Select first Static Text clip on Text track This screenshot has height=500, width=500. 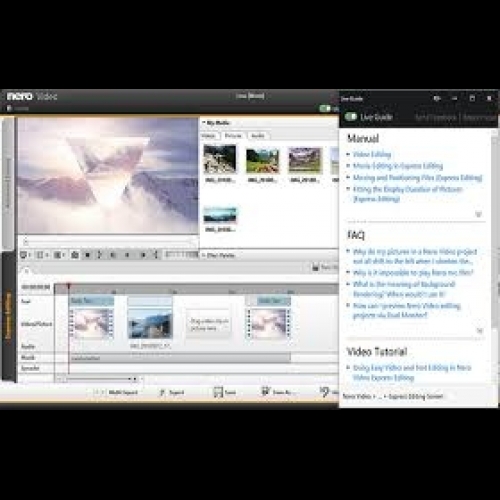click(x=91, y=301)
